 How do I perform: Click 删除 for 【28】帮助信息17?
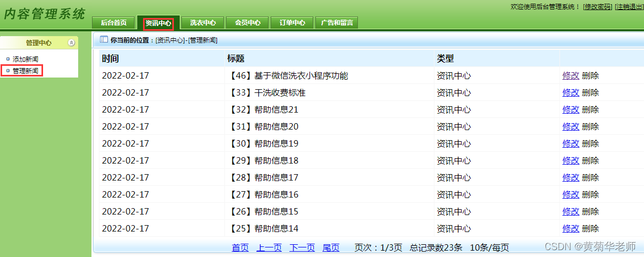point(590,177)
